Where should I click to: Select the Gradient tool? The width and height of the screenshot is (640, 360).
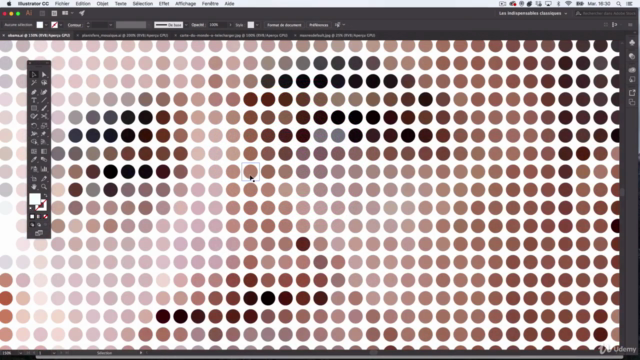(44, 151)
